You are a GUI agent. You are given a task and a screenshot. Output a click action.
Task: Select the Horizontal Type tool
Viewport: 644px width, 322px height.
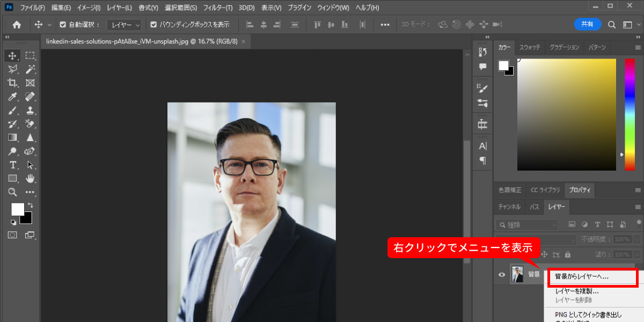click(x=13, y=165)
